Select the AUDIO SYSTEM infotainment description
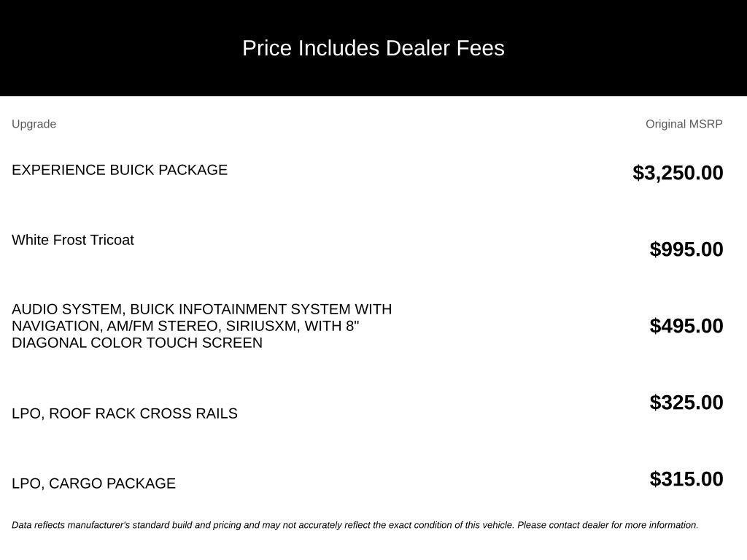Viewport: 747px width, 560px height. point(202,326)
